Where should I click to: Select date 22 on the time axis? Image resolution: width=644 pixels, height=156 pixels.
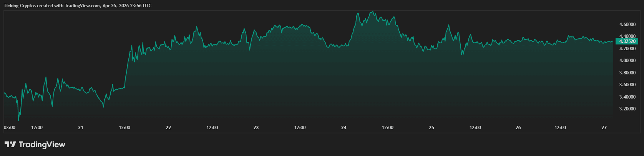point(168,128)
